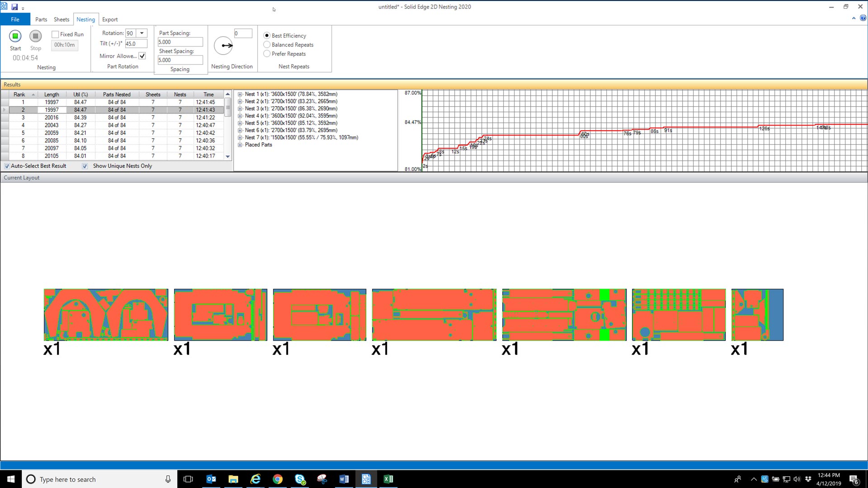Expand Placed Parts tree item

point(240,144)
